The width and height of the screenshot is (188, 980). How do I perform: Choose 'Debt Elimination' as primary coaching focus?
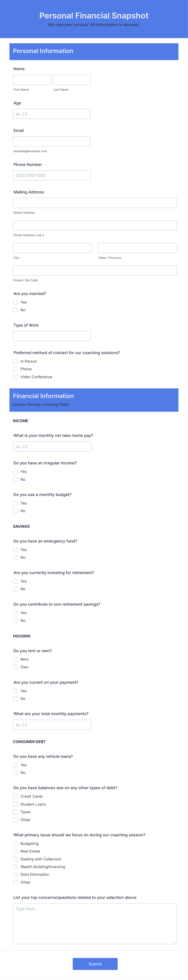point(15,875)
